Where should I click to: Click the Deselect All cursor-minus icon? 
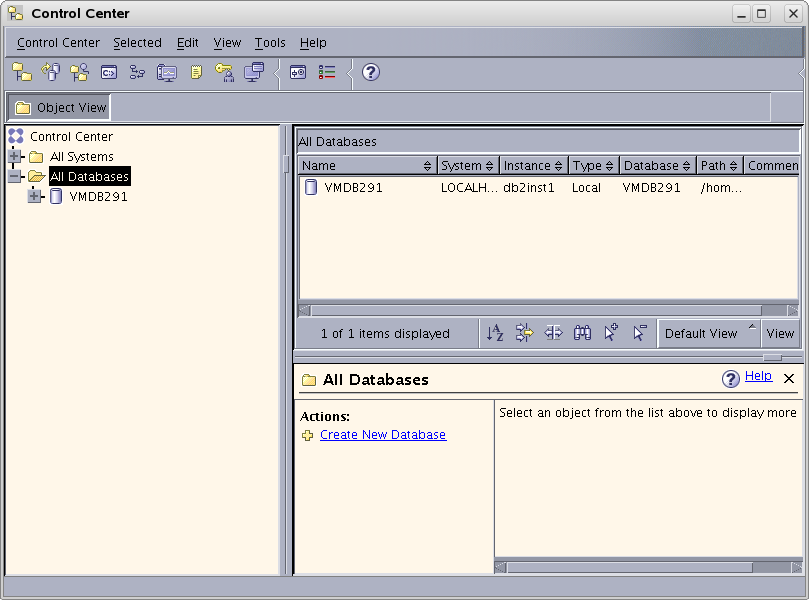click(x=640, y=333)
